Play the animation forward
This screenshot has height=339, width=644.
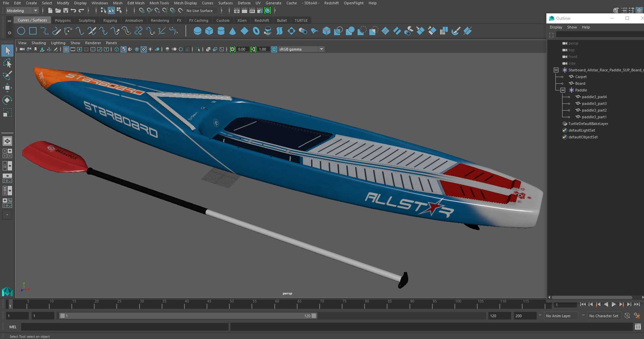613,304
